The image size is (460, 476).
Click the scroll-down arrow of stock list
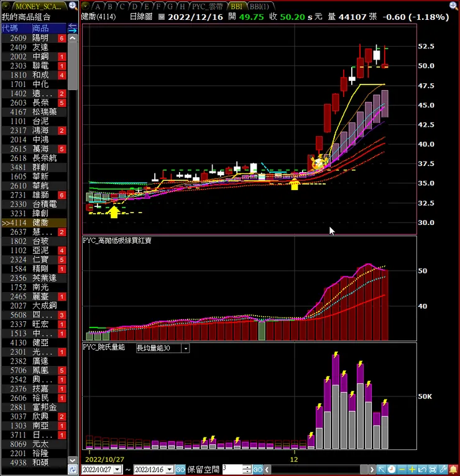point(73,460)
